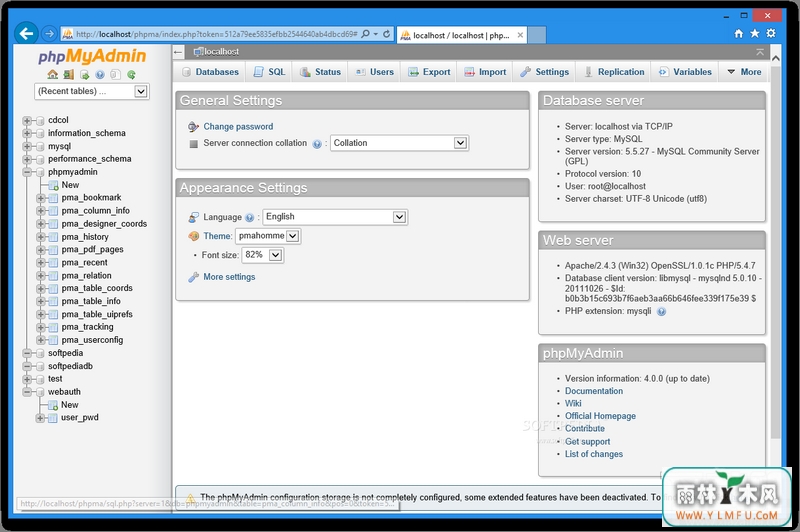Open the Official Homepage link
Screen dimensions: 800x532
coord(600,416)
